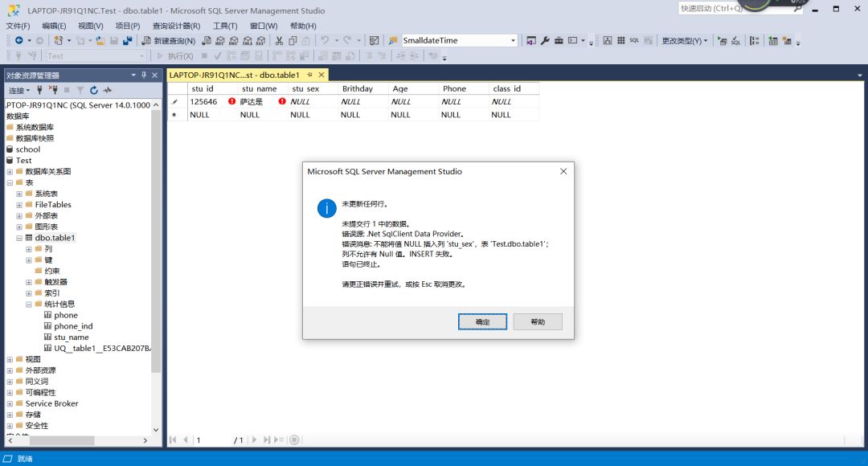The width and height of the screenshot is (868, 466).
Task: Click the row number field in navigation bar
Action: tap(213, 440)
